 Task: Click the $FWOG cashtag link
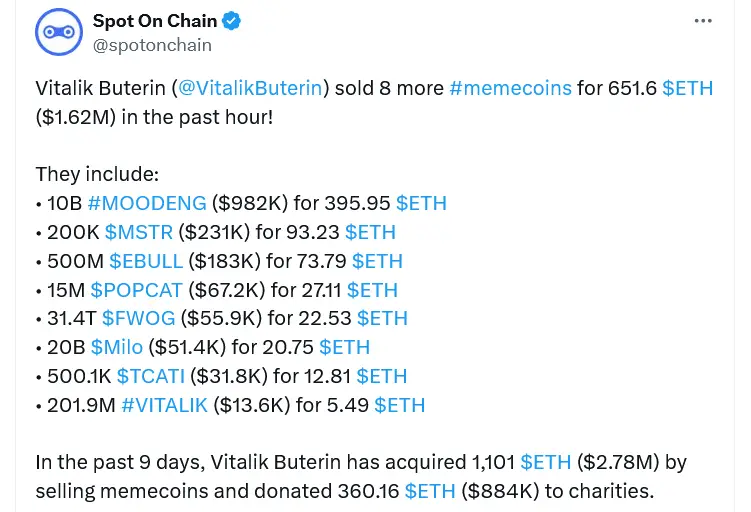[138, 318]
